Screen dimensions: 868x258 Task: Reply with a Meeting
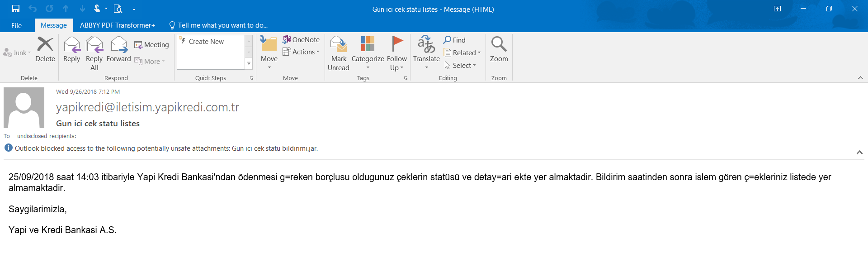[152, 45]
